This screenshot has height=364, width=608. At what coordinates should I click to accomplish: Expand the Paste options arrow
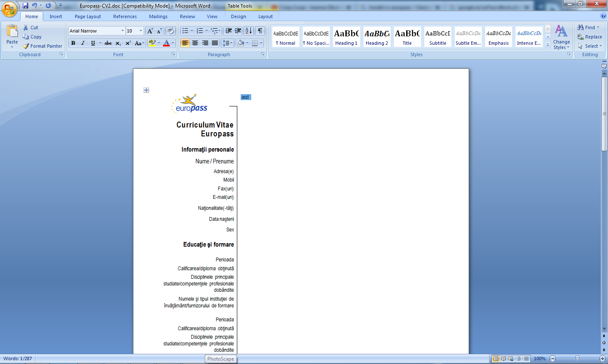click(12, 47)
